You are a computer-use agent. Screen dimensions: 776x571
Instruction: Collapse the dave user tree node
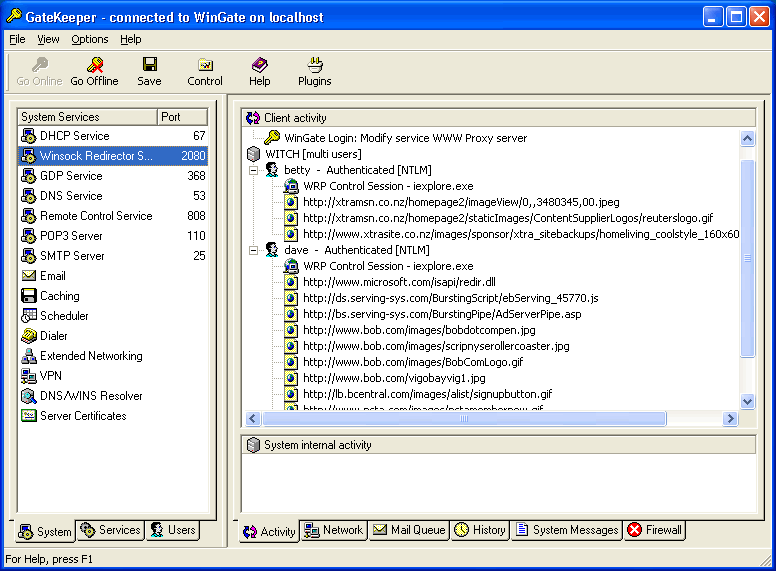(x=253, y=250)
